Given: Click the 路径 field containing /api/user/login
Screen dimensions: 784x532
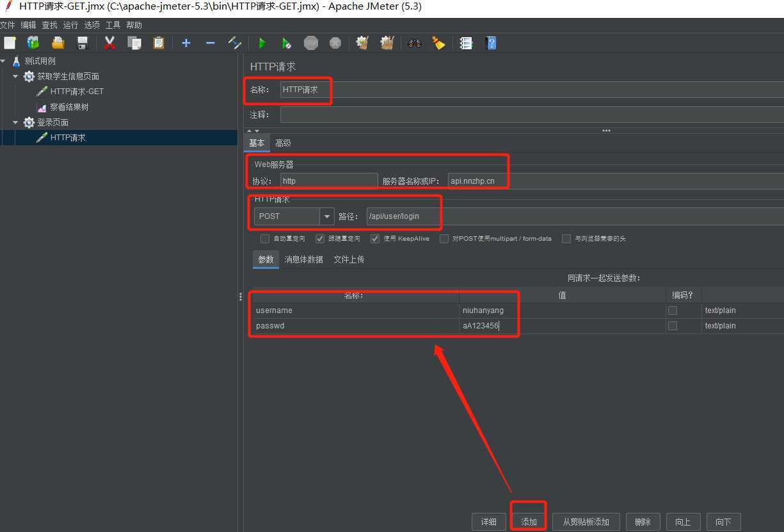Looking at the screenshot, I should coord(403,216).
